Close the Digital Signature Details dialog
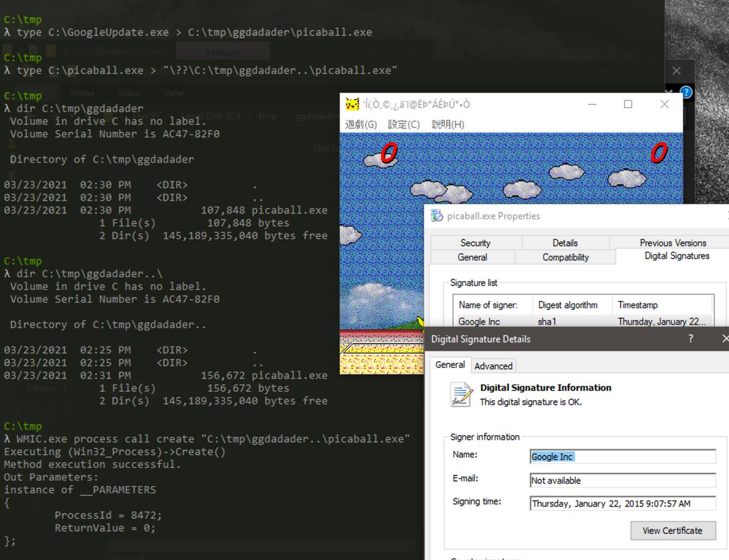 (725, 339)
